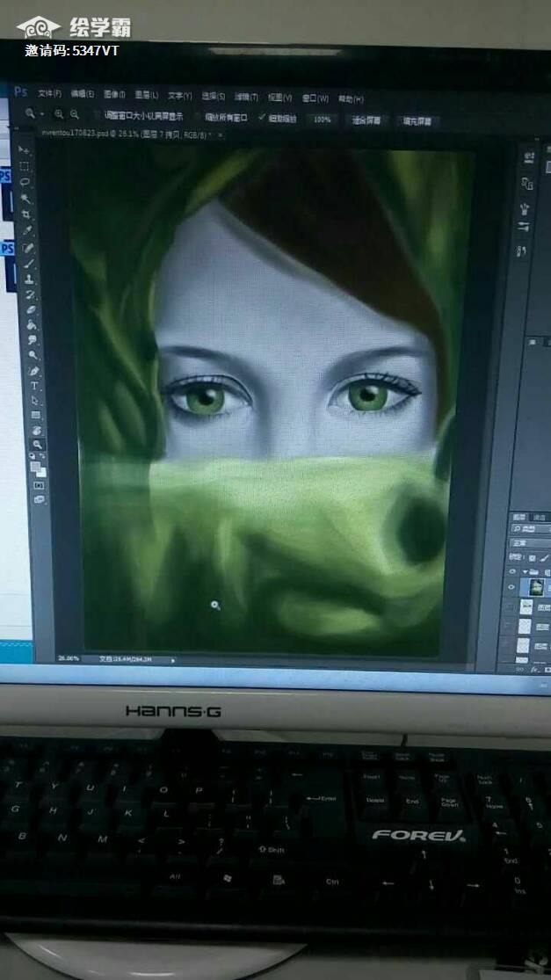The width and height of the screenshot is (551, 980).
Task: Switch to the 通道 tab
Action: point(539,517)
